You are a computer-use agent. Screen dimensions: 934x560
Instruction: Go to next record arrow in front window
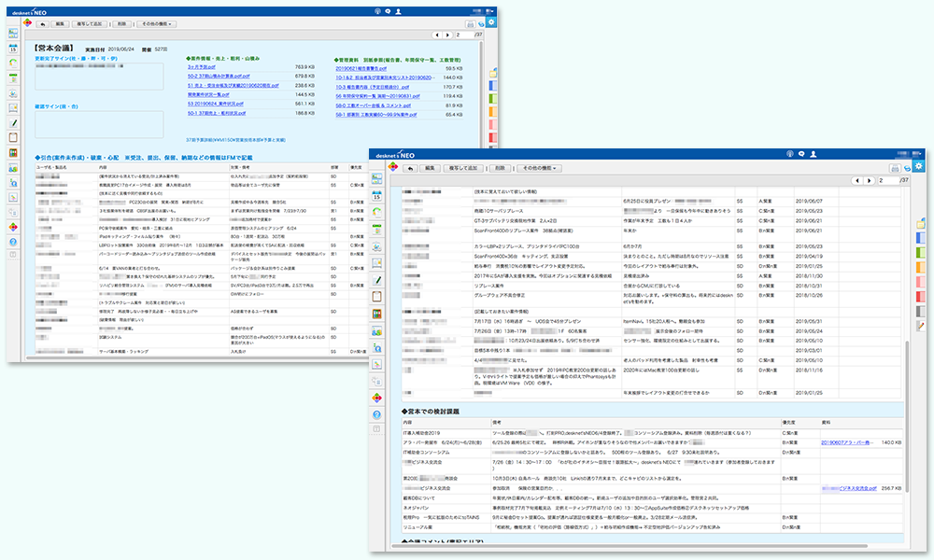pyautogui.click(x=867, y=180)
